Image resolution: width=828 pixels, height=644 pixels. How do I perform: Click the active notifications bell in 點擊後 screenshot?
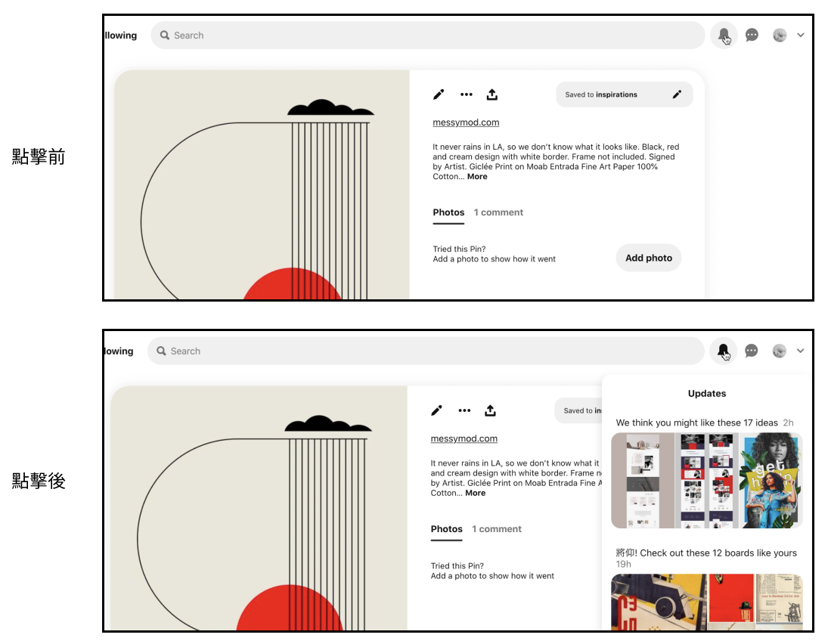(x=723, y=351)
